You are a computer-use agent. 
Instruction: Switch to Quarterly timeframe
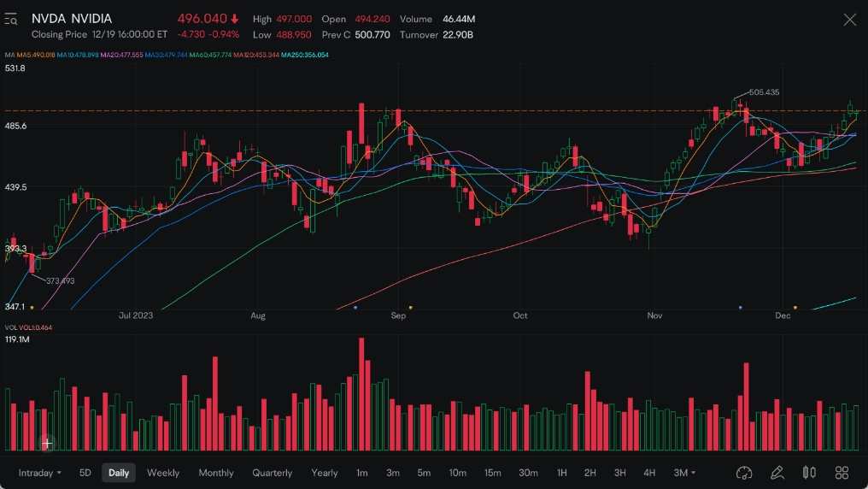pyautogui.click(x=272, y=473)
